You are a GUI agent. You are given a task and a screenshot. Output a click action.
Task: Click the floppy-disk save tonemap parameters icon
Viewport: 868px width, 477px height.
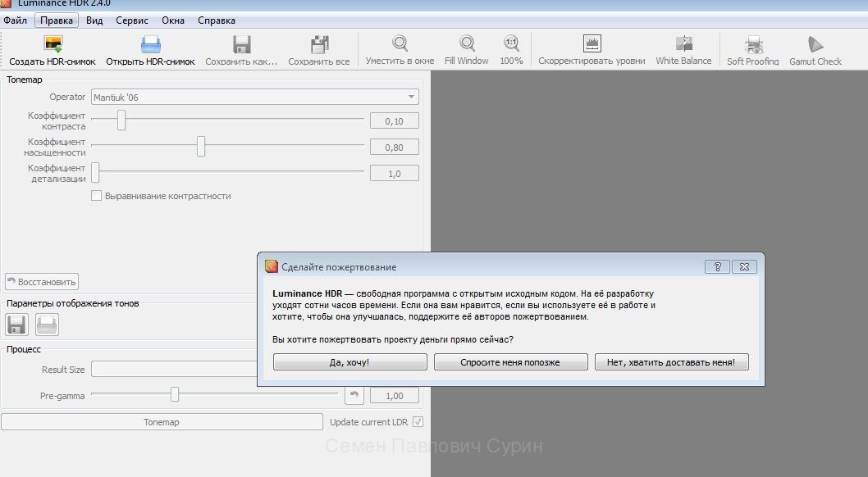click(16, 325)
